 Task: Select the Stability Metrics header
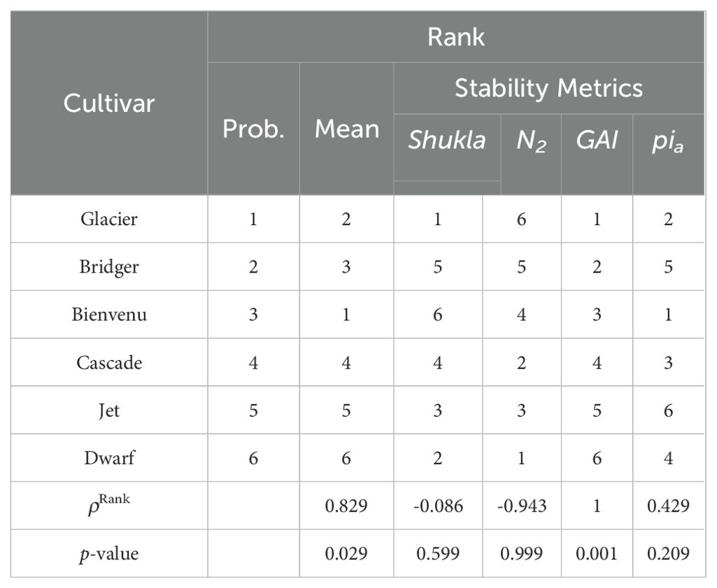click(x=548, y=88)
